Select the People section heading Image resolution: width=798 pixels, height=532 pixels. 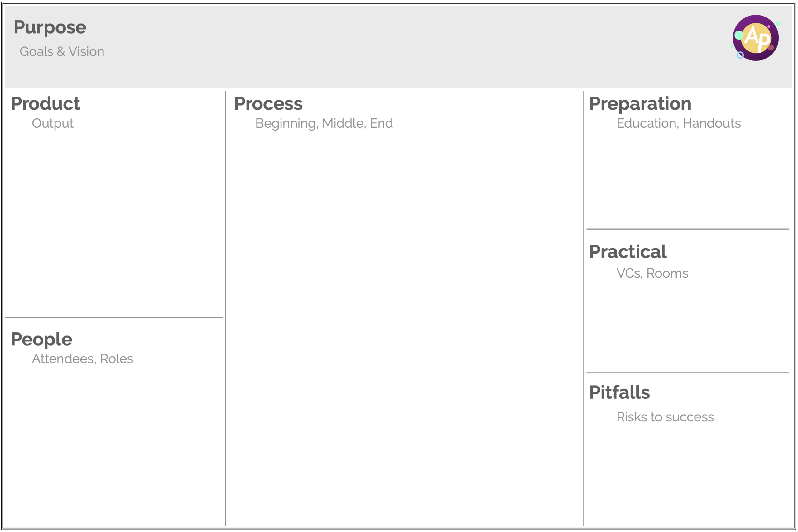[x=41, y=340]
